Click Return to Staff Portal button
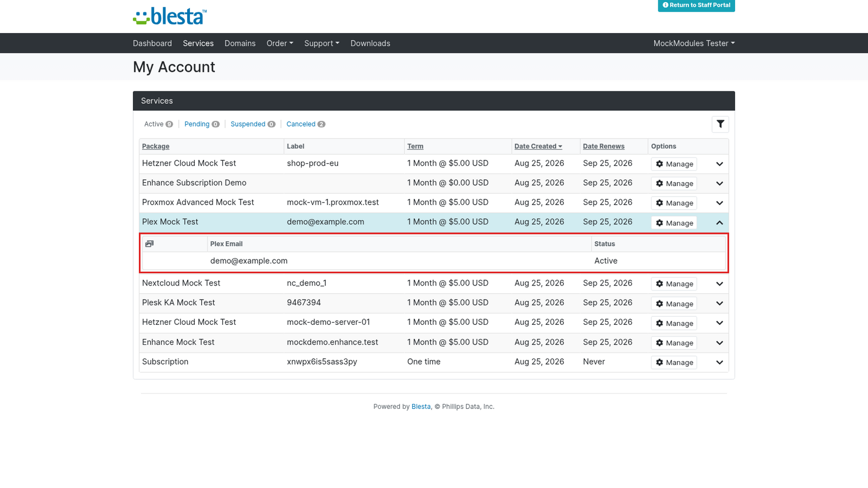The height and width of the screenshot is (488, 868). [696, 5]
